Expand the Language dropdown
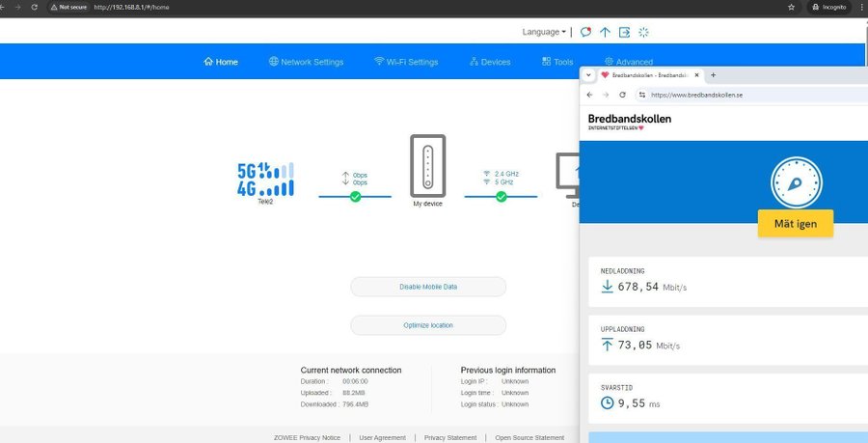The height and width of the screenshot is (443, 868). (544, 32)
